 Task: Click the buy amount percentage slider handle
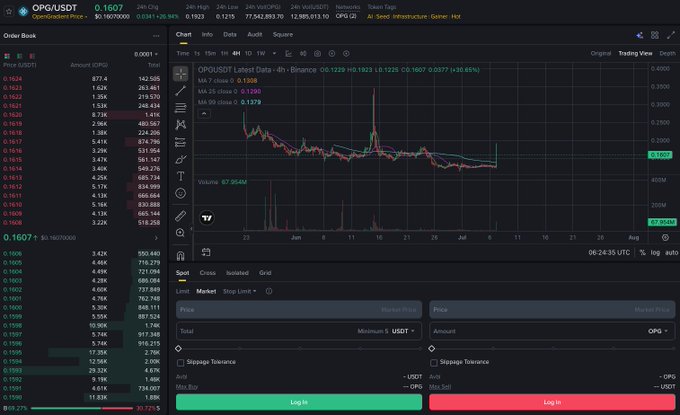click(x=178, y=348)
